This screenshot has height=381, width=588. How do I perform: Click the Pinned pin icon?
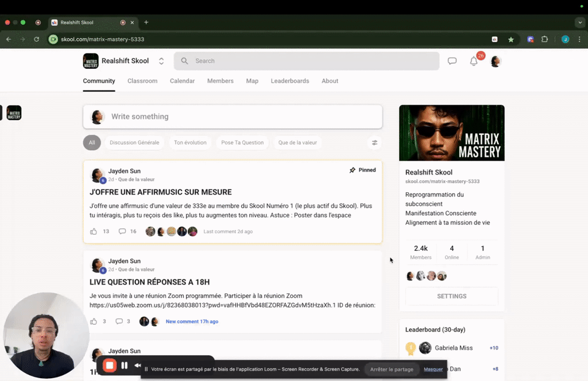click(x=352, y=170)
